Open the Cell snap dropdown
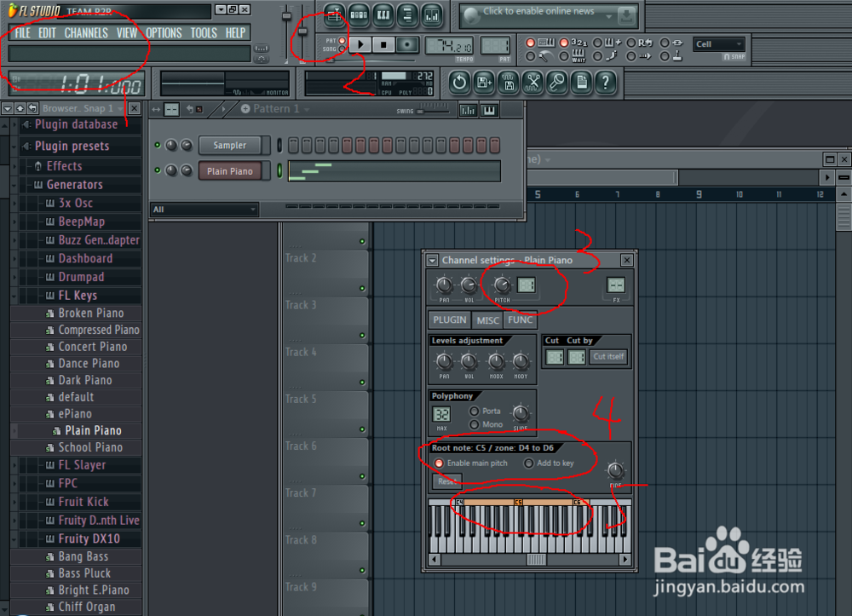852x616 pixels. (x=719, y=44)
